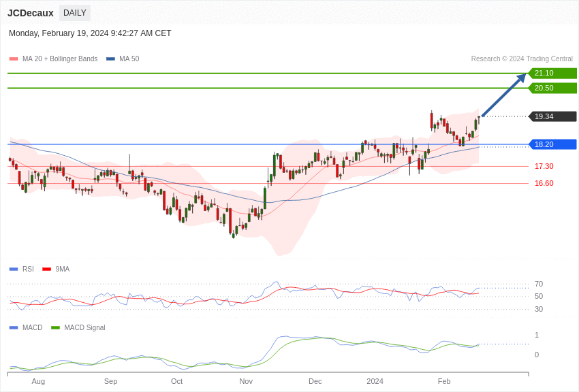Click the 19.34 current price tag
The height and width of the screenshot is (392, 579).
coord(552,116)
